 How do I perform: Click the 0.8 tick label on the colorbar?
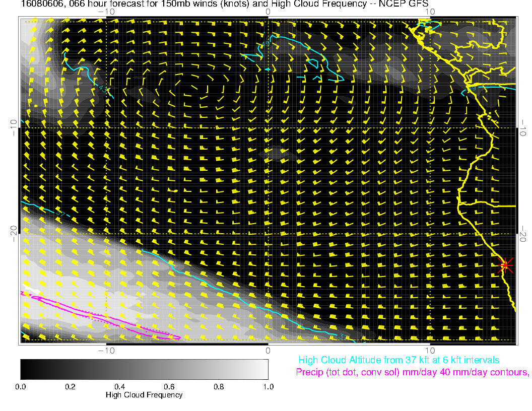click(x=219, y=387)
